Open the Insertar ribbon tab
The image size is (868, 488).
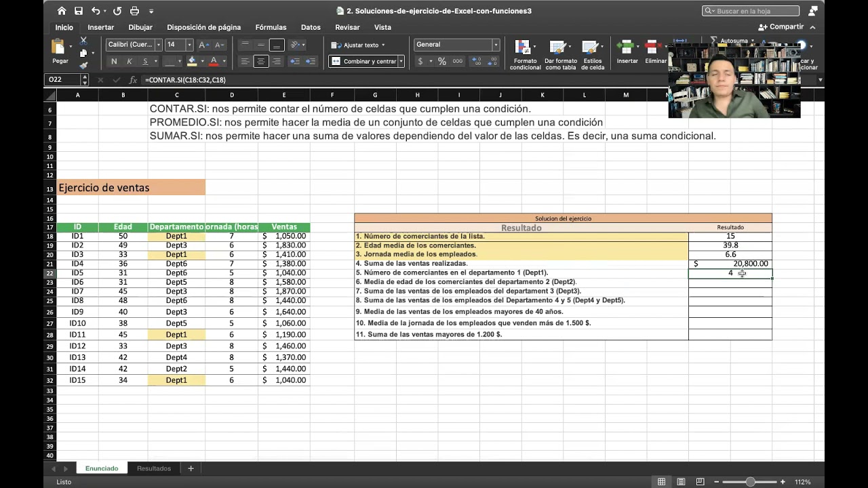[101, 27]
